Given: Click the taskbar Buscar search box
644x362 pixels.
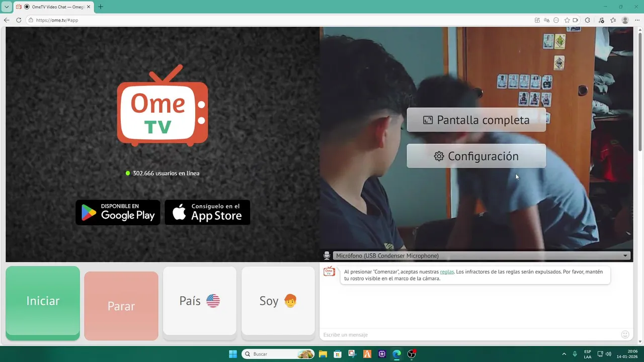Looking at the screenshot, I should pyautogui.click(x=278, y=354).
